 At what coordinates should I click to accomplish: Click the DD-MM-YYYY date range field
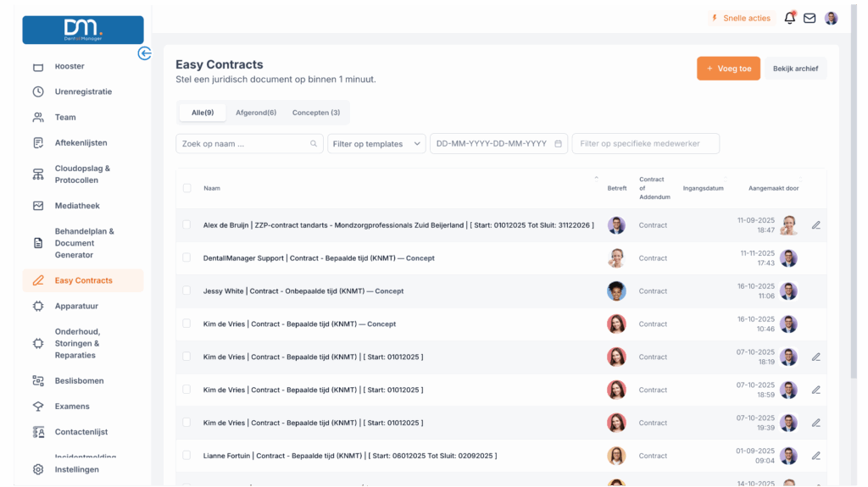pos(498,144)
